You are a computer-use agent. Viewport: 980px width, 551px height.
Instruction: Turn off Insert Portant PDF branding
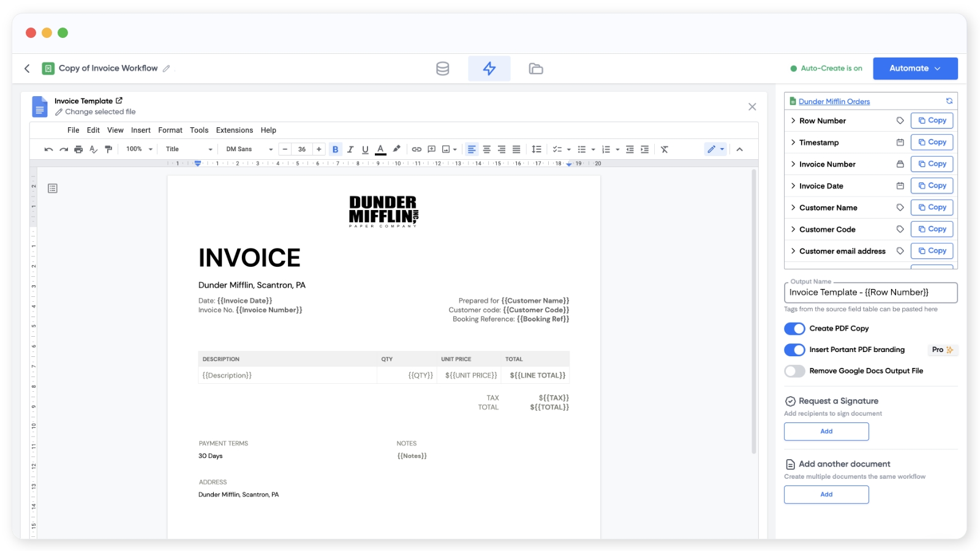pos(794,350)
